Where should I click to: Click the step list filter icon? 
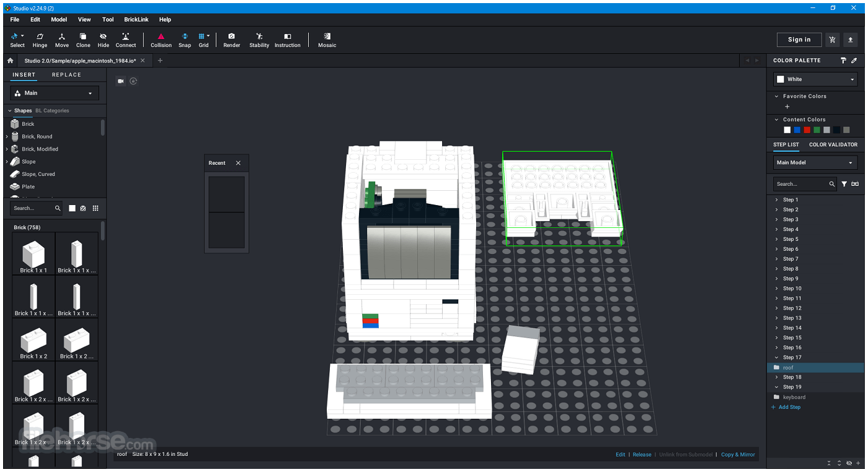(844, 184)
